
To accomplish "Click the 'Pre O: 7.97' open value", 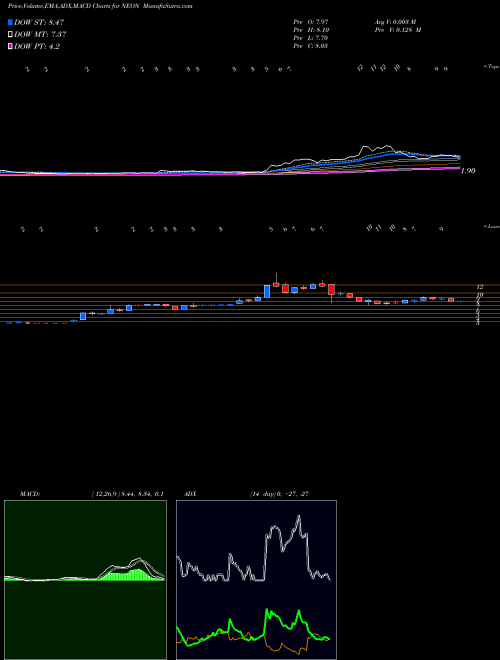I will coord(311,22).
